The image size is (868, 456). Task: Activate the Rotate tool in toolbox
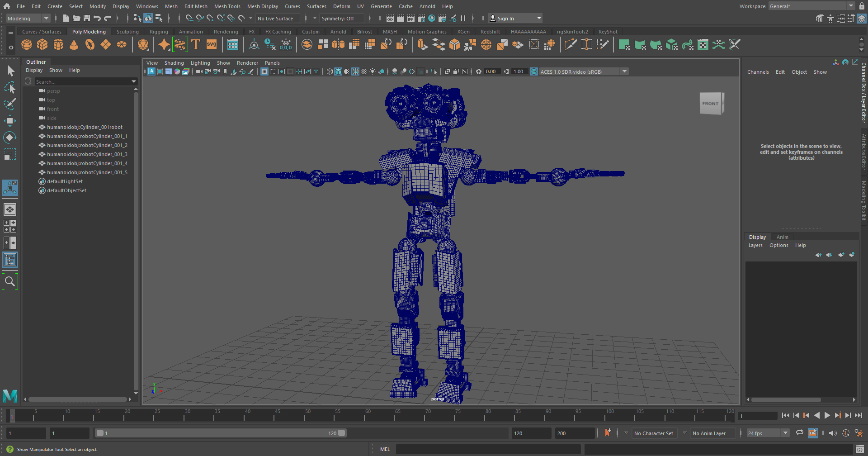10,138
